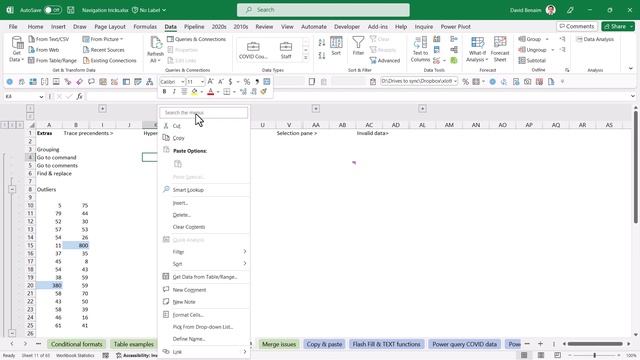Click Italic in the mini toolbar
The height and width of the screenshot is (360, 640).
click(x=174, y=92)
